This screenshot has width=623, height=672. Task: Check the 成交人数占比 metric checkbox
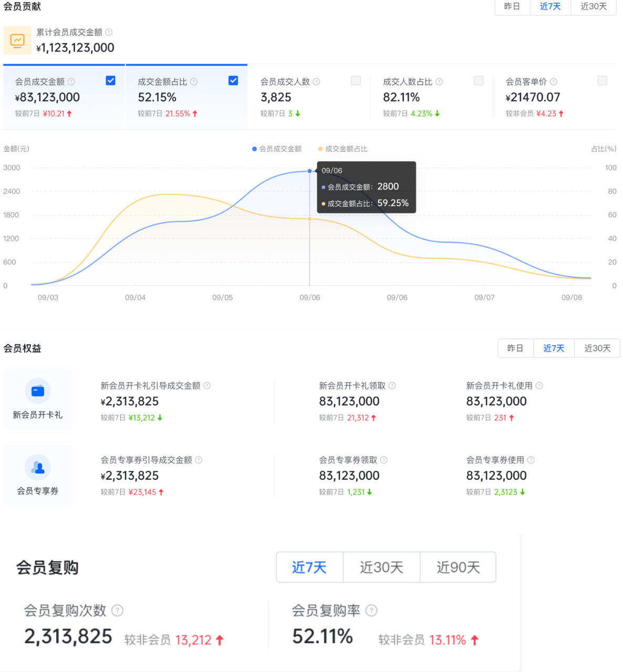pos(479,80)
